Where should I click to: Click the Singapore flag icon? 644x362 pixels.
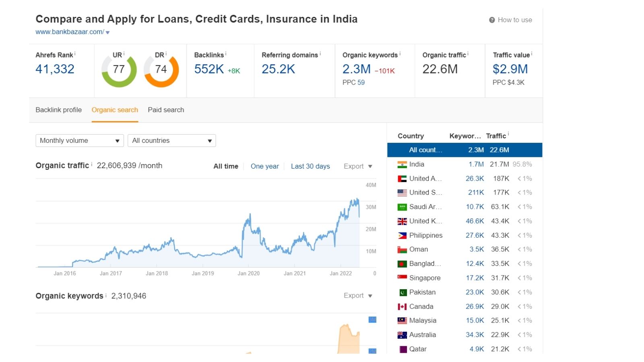pyautogui.click(x=402, y=278)
